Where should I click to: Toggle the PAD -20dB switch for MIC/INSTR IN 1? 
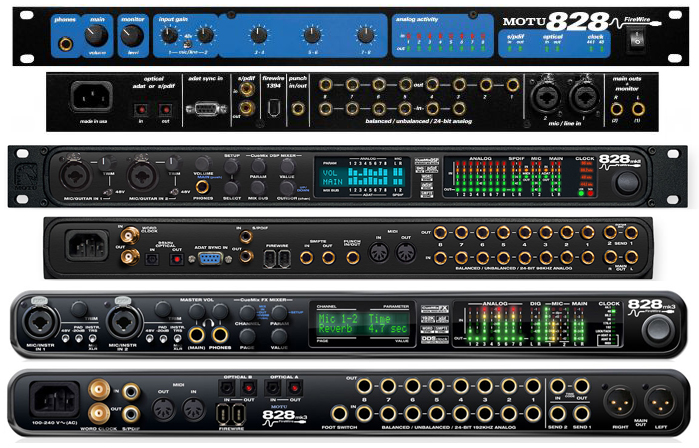(x=79, y=339)
